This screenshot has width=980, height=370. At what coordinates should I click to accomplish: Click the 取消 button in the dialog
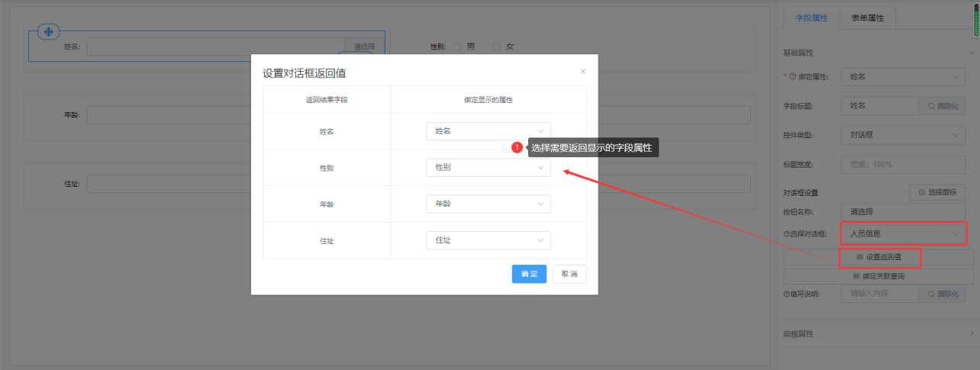click(569, 274)
